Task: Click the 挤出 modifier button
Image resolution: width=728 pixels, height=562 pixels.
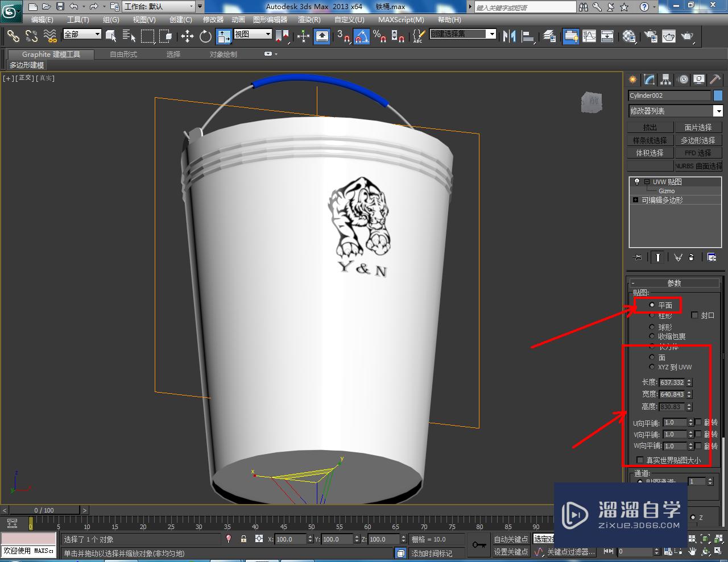Action: click(650, 127)
